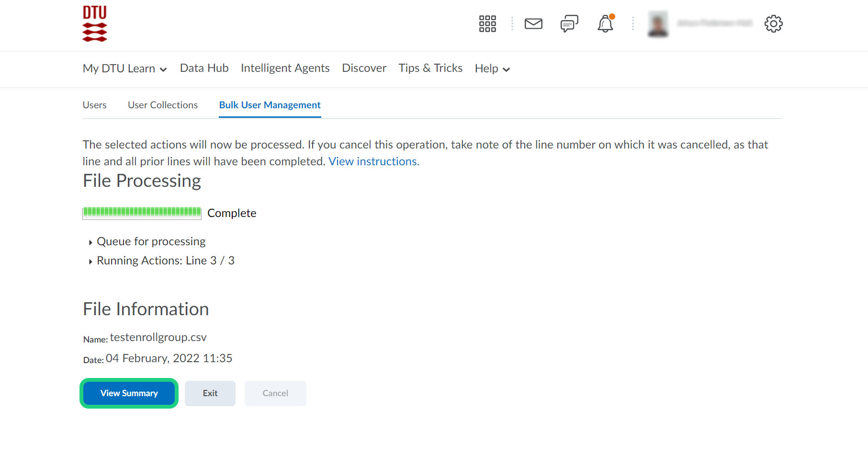Open the admin tools gear icon
The width and height of the screenshot is (868, 457).
(x=773, y=23)
